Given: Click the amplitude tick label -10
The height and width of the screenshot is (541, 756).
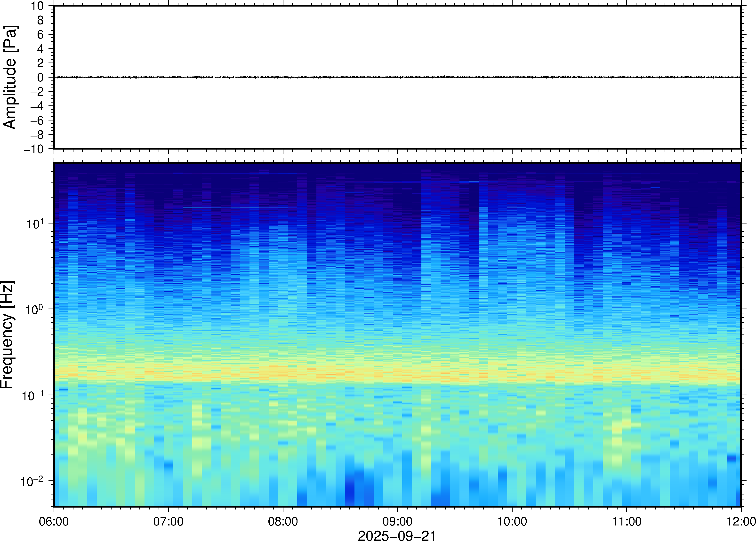Looking at the screenshot, I should pyautogui.click(x=33, y=149).
